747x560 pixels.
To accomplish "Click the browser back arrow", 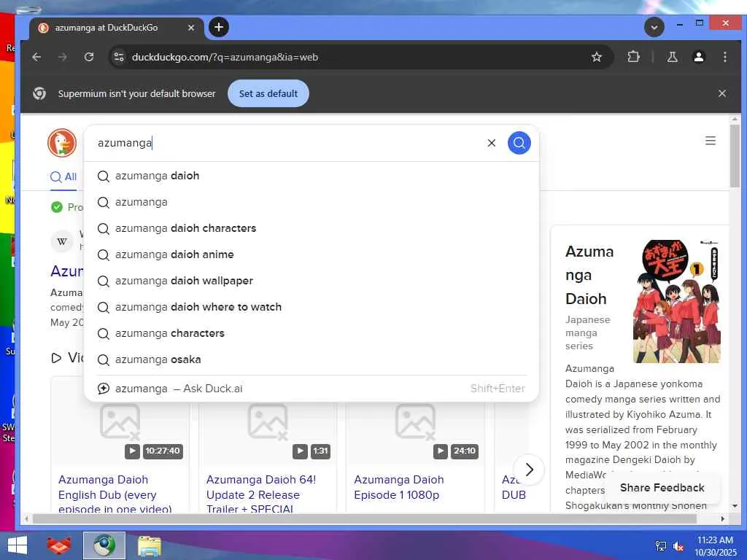I will coord(36,57).
